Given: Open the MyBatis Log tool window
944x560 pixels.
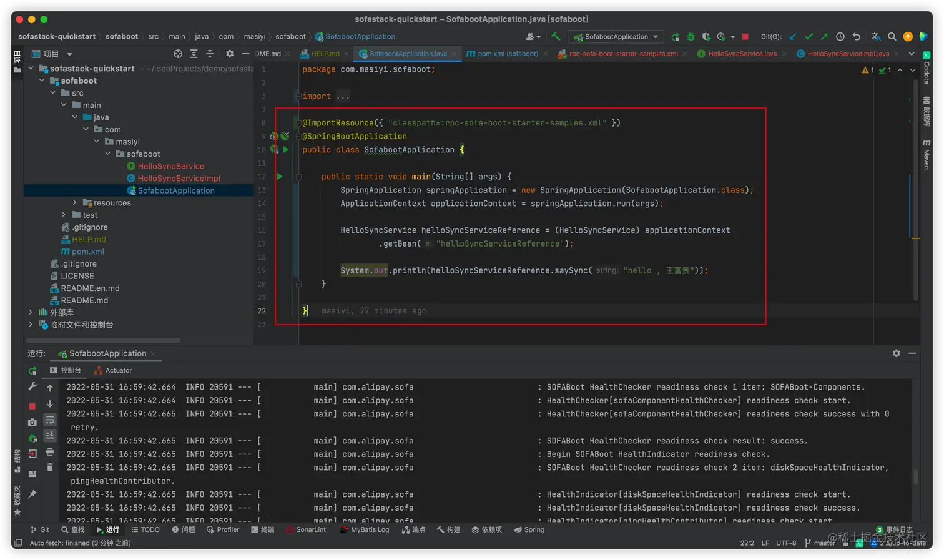Looking at the screenshot, I should coord(365,529).
